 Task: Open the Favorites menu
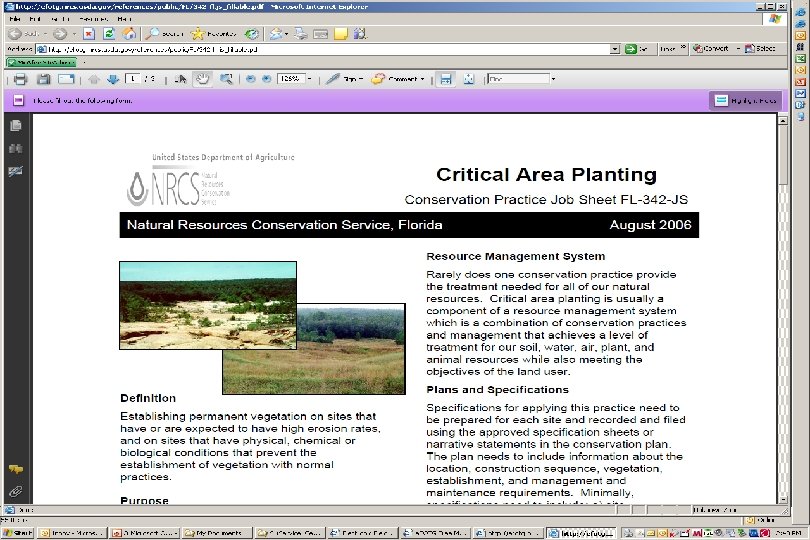[94, 19]
